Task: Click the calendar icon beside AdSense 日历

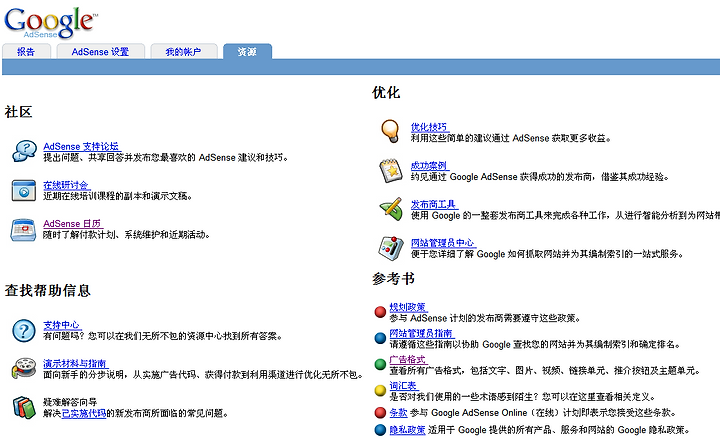Action: (x=23, y=230)
